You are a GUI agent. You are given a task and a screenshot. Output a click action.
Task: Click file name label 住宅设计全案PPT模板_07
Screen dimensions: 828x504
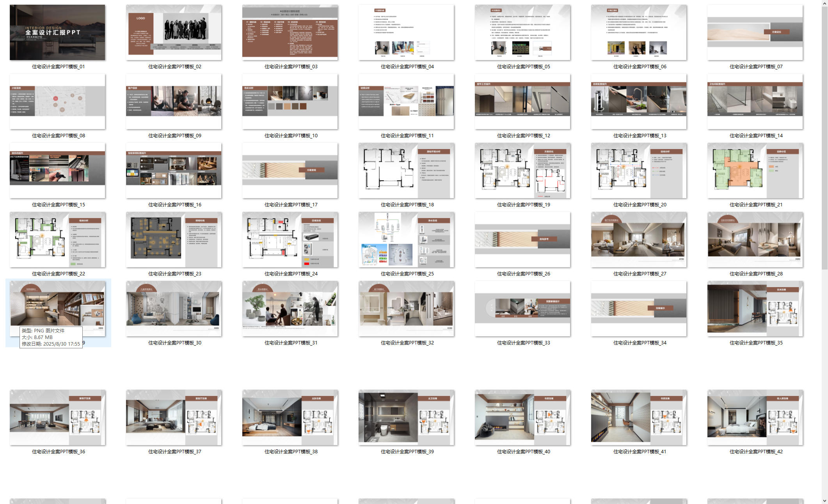tap(756, 67)
